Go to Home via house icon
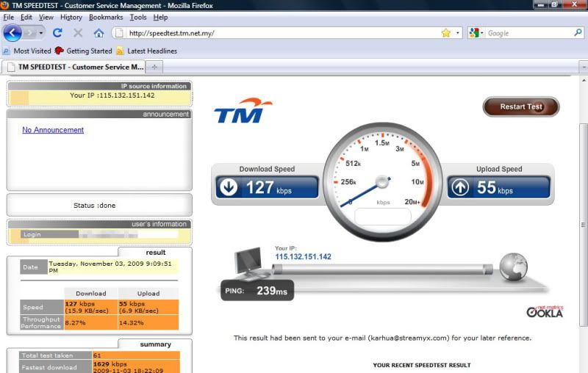 (x=98, y=33)
